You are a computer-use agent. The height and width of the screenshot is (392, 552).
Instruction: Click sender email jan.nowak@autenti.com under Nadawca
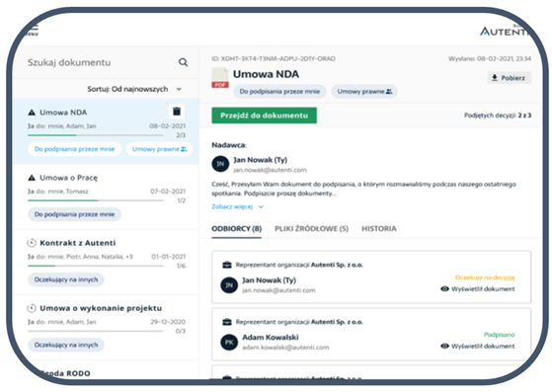[x=270, y=170]
